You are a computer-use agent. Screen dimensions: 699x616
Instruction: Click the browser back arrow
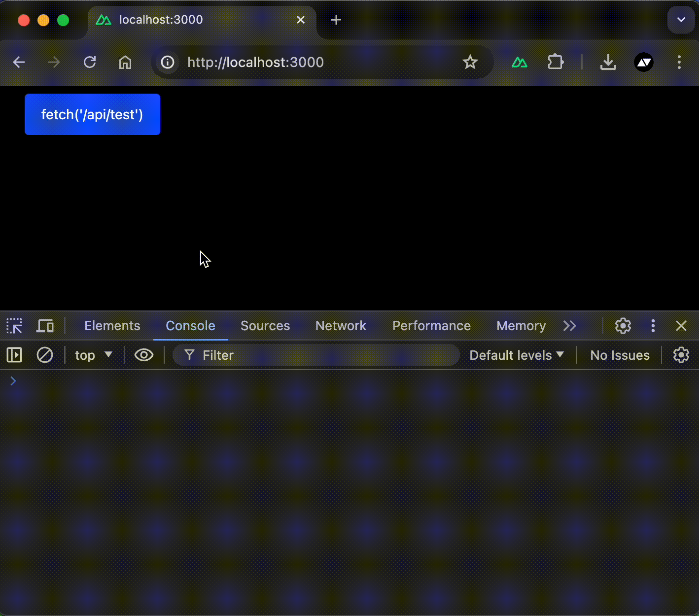click(19, 62)
